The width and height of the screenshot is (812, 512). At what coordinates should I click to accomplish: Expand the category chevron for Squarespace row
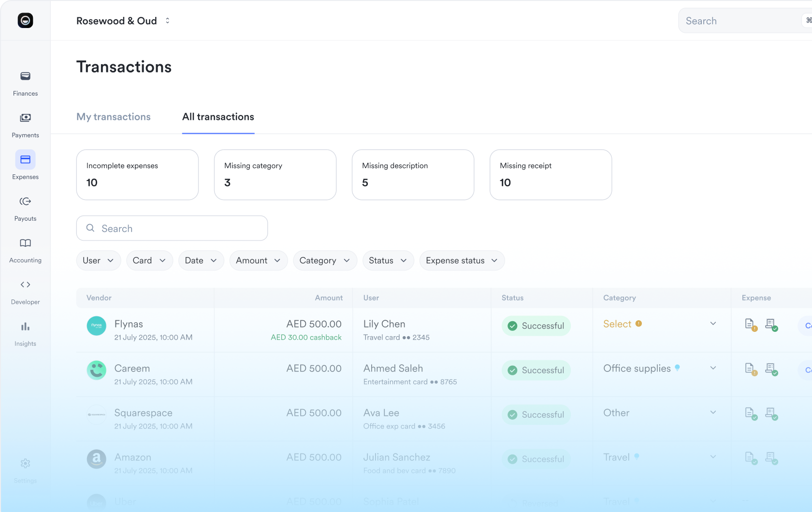pos(713,412)
